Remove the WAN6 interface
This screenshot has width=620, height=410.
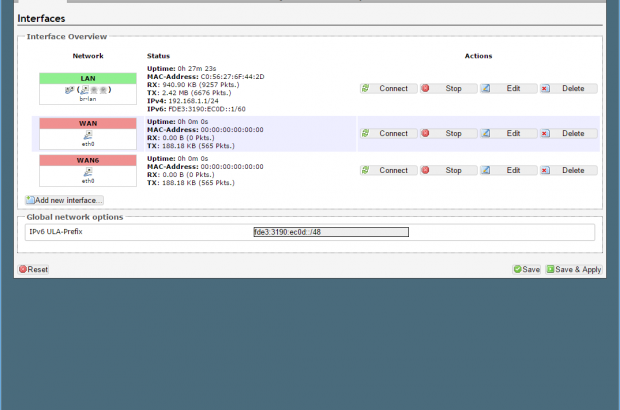(x=567, y=170)
